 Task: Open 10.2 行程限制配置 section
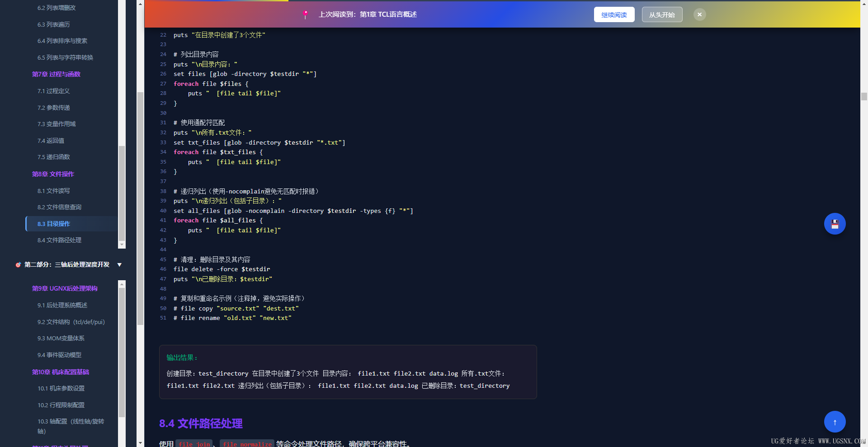[x=61, y=405]
